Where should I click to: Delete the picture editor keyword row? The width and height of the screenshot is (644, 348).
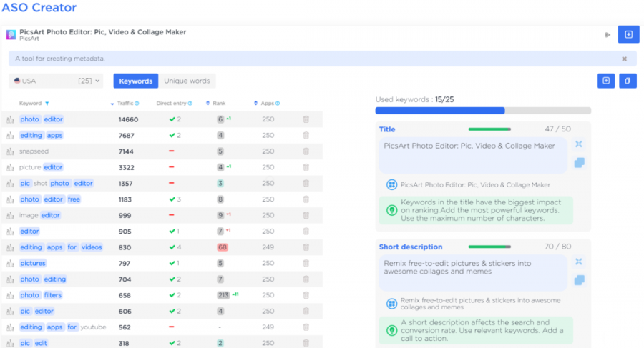[x=306, y=167]
